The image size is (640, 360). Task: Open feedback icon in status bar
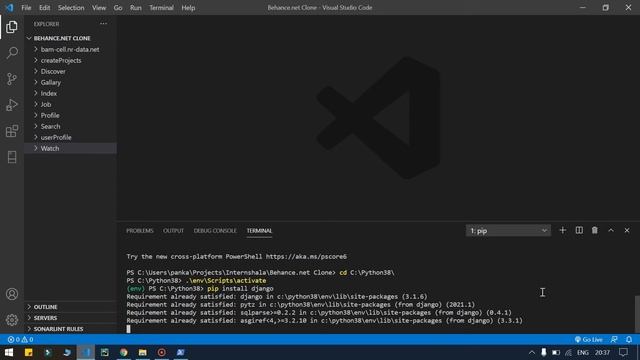pyautogui.click(x=614, y=339)
